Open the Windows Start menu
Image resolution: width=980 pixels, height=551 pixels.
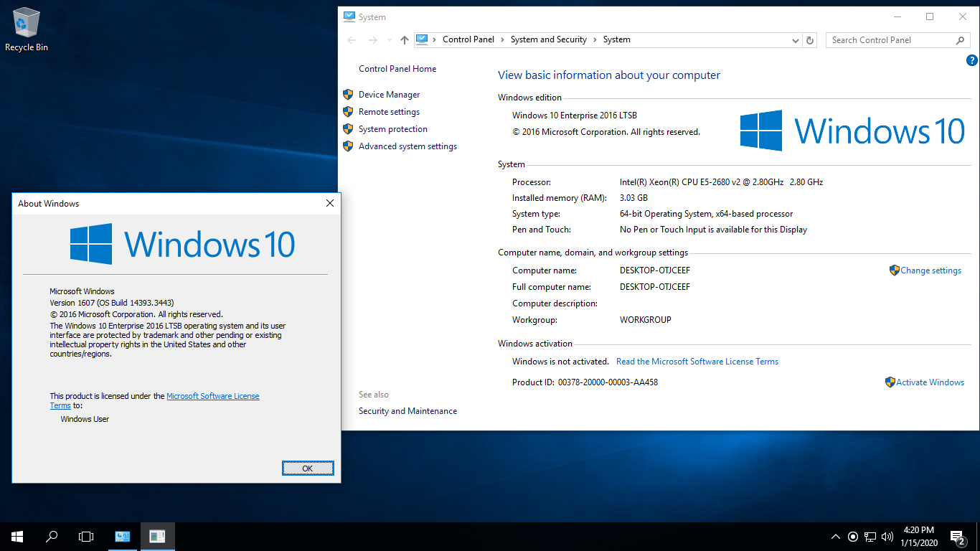click(17, 536)
